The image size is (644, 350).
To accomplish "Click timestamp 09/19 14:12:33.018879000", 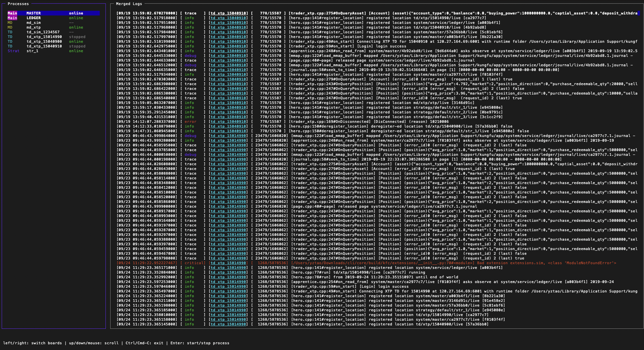I will [x=147, y=126].
